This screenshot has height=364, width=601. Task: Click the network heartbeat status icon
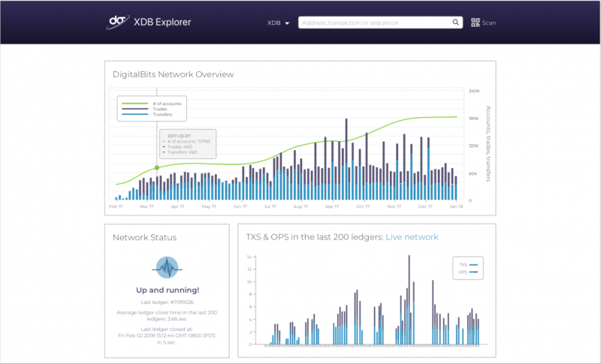(x=167, y=267)
